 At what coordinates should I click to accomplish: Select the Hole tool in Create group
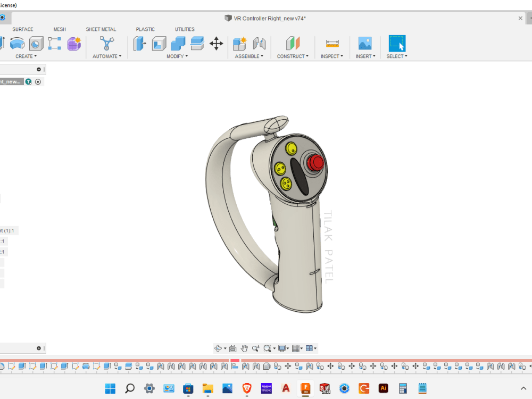36,44
